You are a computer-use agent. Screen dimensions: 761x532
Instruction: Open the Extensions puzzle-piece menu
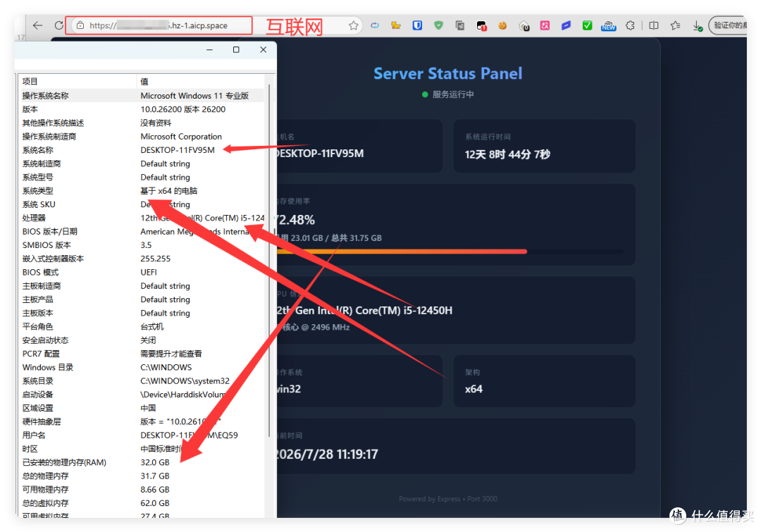click(630, 25)
